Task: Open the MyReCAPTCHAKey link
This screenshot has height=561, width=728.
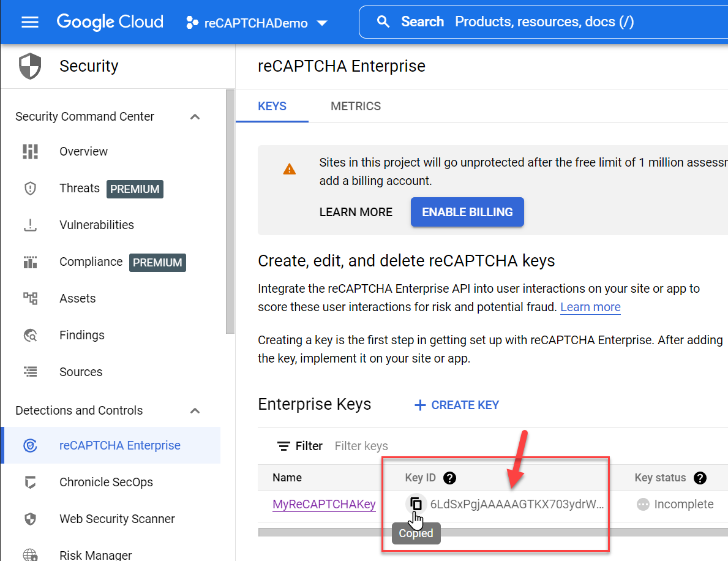Action: [324, 504]
